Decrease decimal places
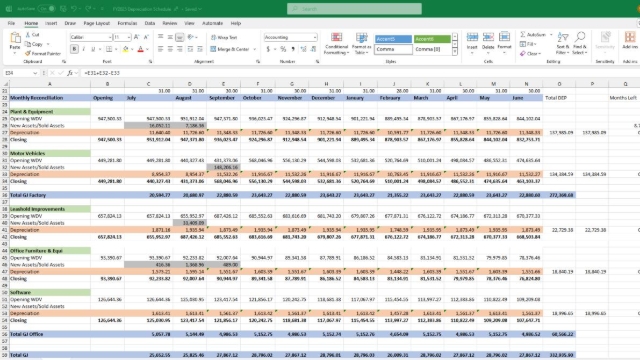640x360 pixels. pos(313,49)
